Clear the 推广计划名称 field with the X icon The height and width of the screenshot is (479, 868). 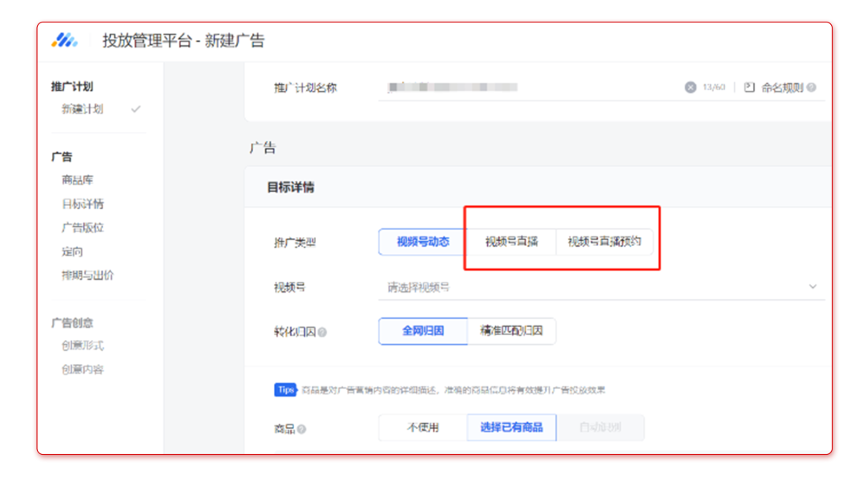[x=690, y=88]
